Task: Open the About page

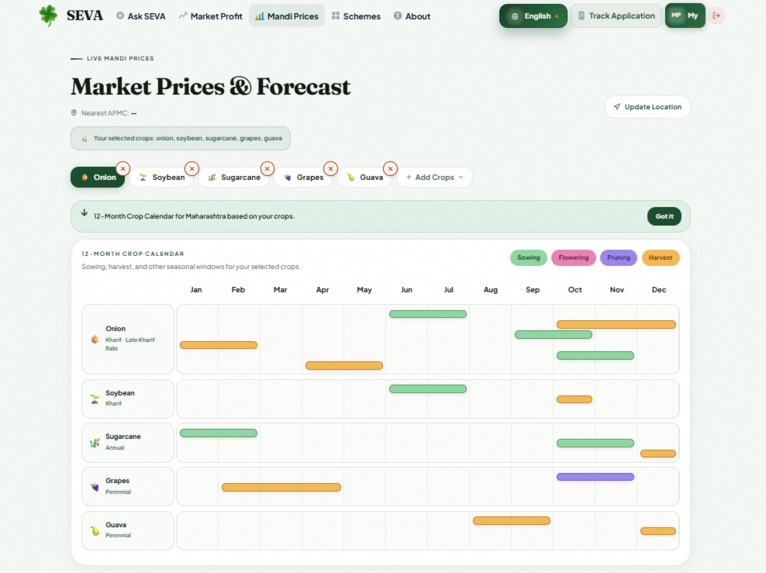Action: click(412, 16)
